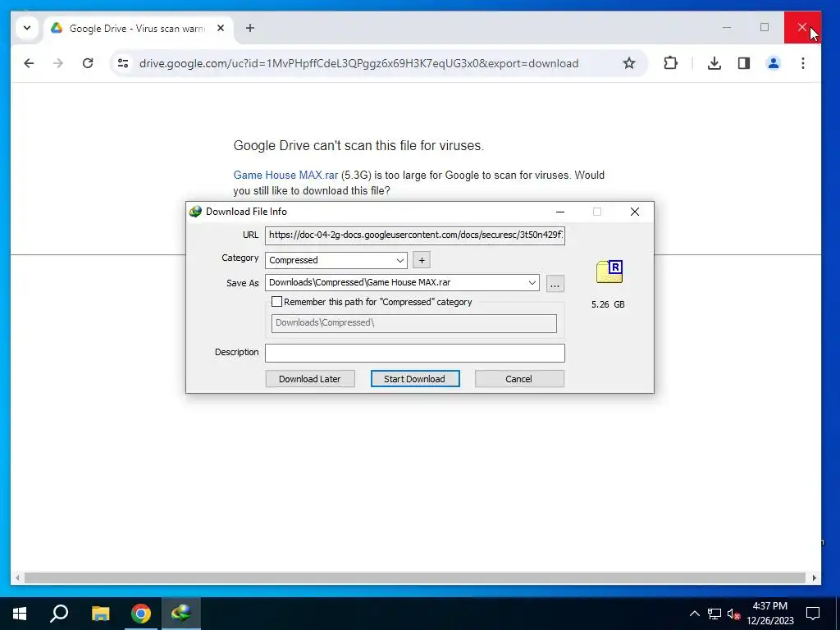Reload the Google Drive page
The width and height of the screenshot is (840, 630).
88,63
